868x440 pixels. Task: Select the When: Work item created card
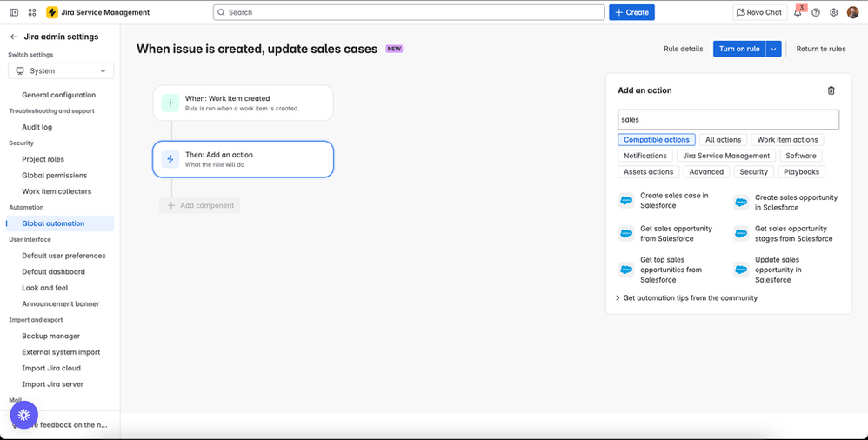pos(243,103)
